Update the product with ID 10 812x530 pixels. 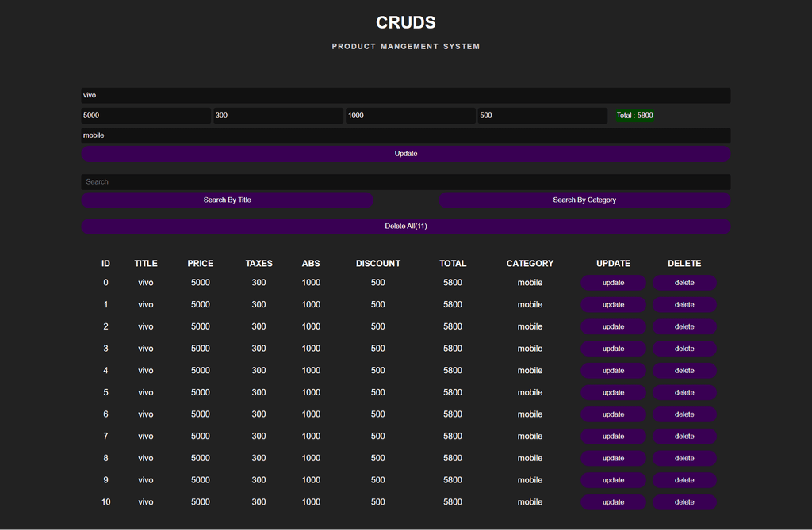click(613, 502)
